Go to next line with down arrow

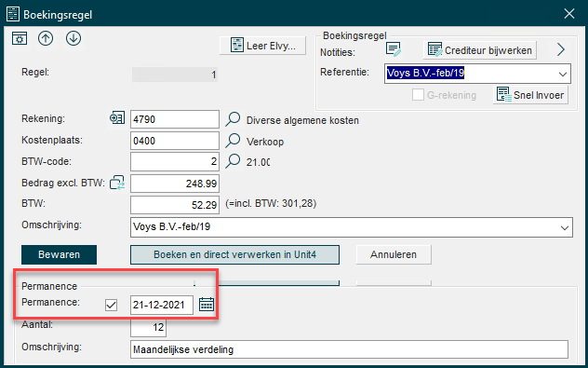point(73,38)
